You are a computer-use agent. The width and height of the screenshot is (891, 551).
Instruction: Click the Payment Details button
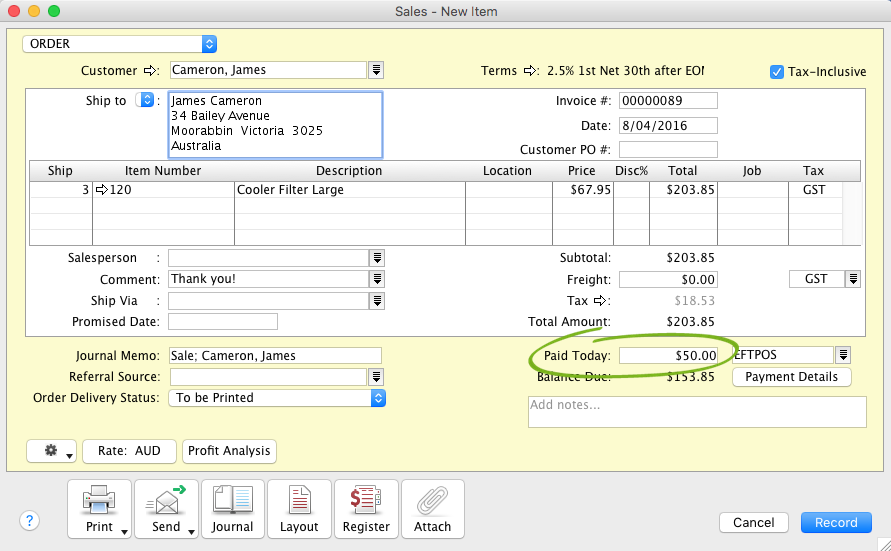click(x=791, y=377)
